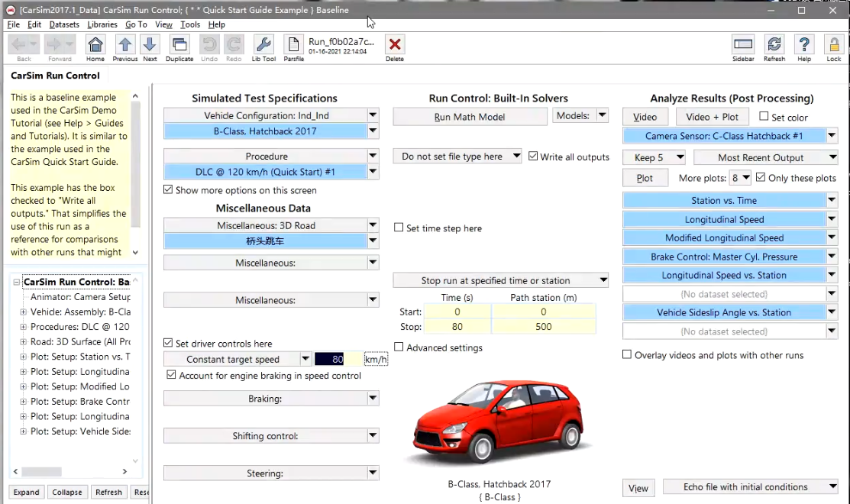Viewport: 850px width, 504px height.
Task: Click the CarSim app icon in title bar
Action: pyautogui.click(x=10, y=10)
